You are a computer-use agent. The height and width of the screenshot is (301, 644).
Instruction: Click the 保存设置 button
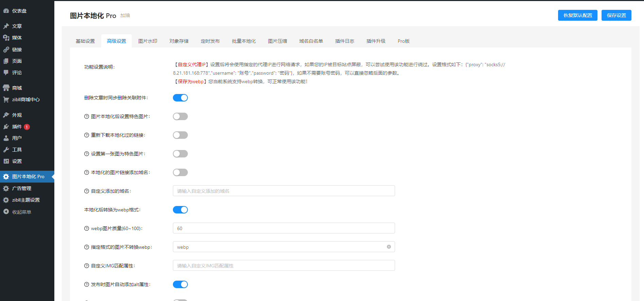coord(616,15)
